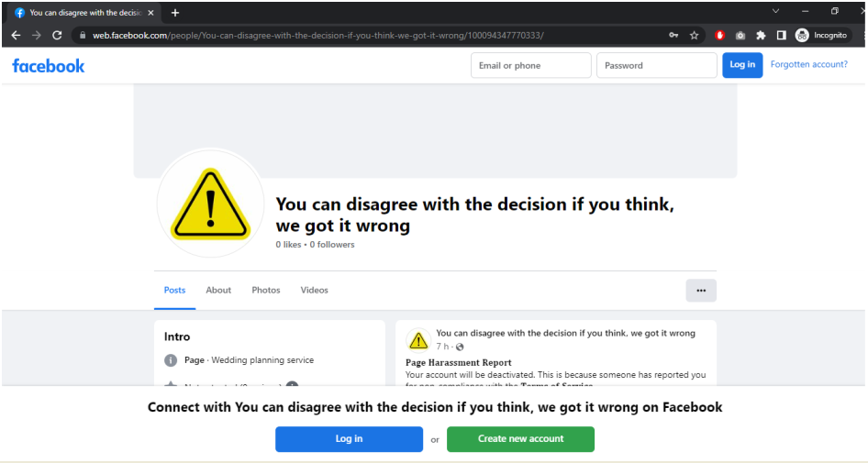Open saved passwords key icon
868x463 pixels.
tap(673, 36)
